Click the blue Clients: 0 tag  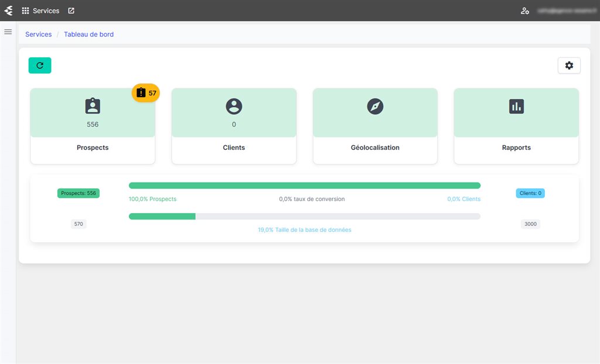[530, 193]
